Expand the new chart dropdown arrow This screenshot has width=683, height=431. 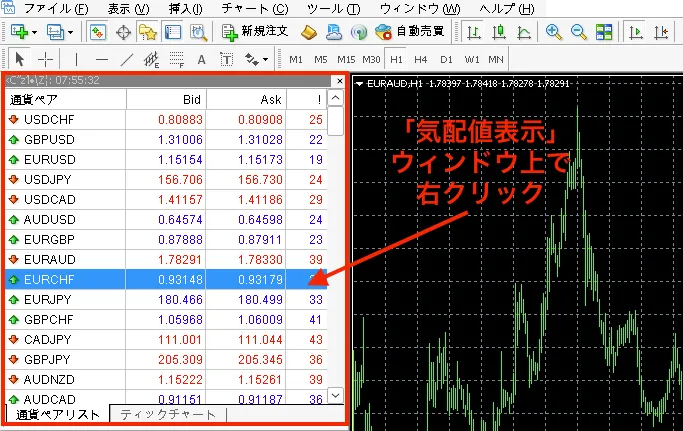34,32
